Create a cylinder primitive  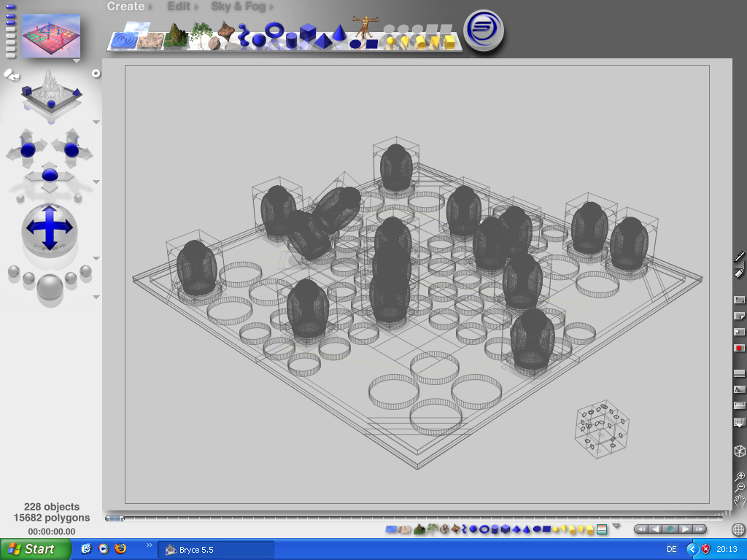tap(291, 41)
